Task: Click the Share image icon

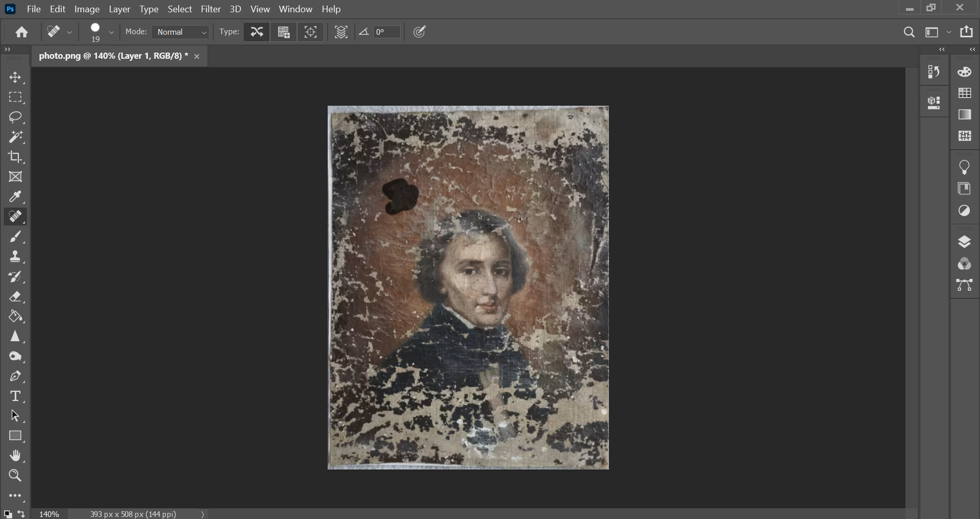Action: (967, 32)
